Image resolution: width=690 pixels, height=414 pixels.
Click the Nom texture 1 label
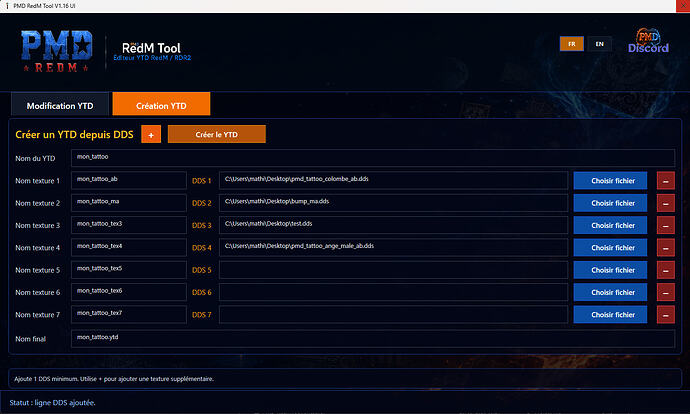pyautogui.click(x=37, y=181)
